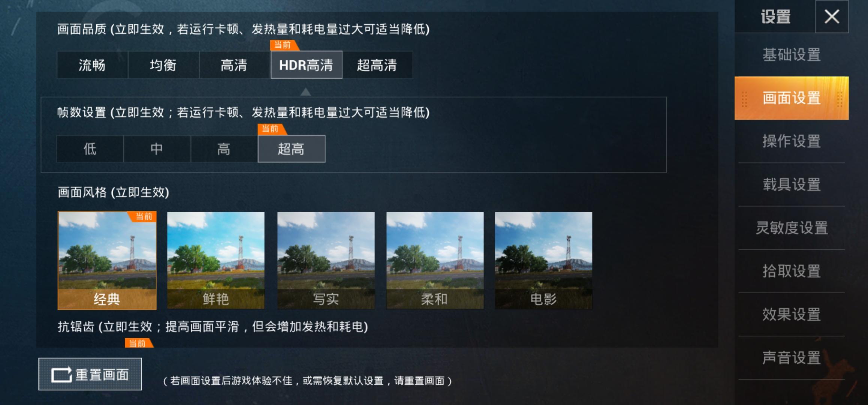
Task: Select the HDR高清 quality option
Action: click(306, 65)
